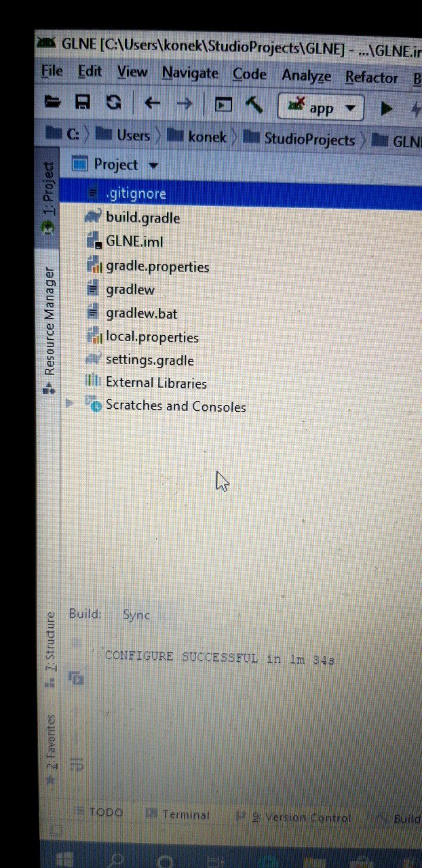Click tool window quick-access corner icon
Image resolution: width=422 pixels, height=868 pixels.
pyautogui.click(x=56, y=829)
